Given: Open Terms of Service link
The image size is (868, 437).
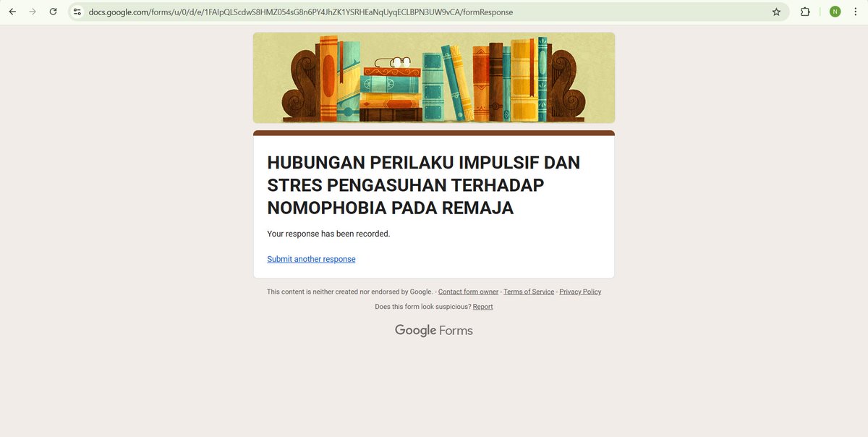Looking at the screenshot, I should pyautogui.click(x=529, y=292).
